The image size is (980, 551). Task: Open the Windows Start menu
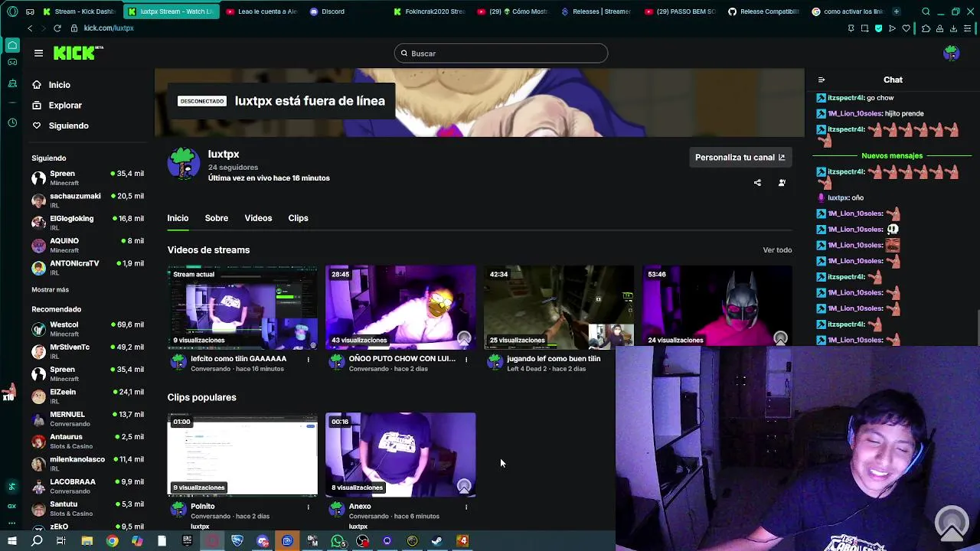pyautogui.click(x=11, y=541)
